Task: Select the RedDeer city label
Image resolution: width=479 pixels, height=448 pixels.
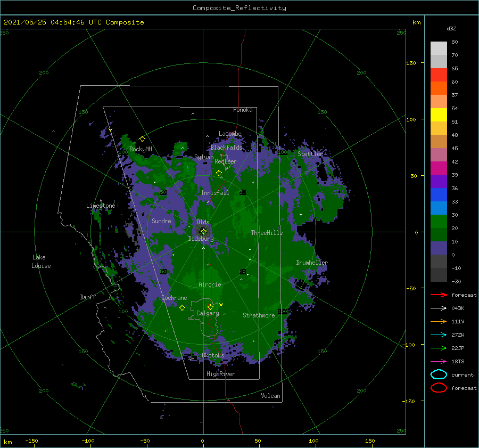Action: pyautogui.click(x=226, y=161)
